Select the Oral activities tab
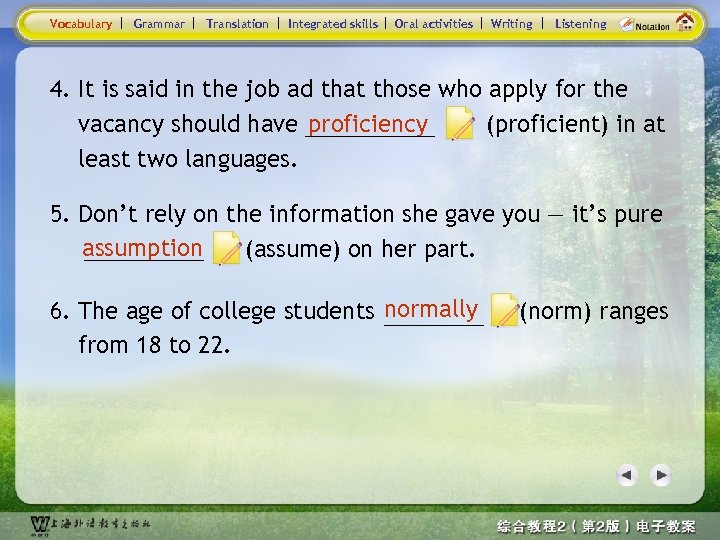The image size is (720, 540). point(433,23)
